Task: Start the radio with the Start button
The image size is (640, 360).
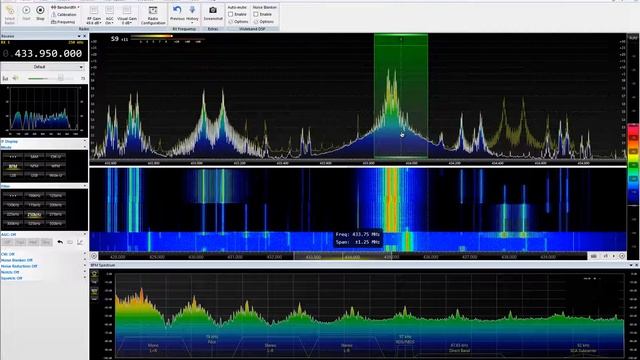Action: coord(26,13)
